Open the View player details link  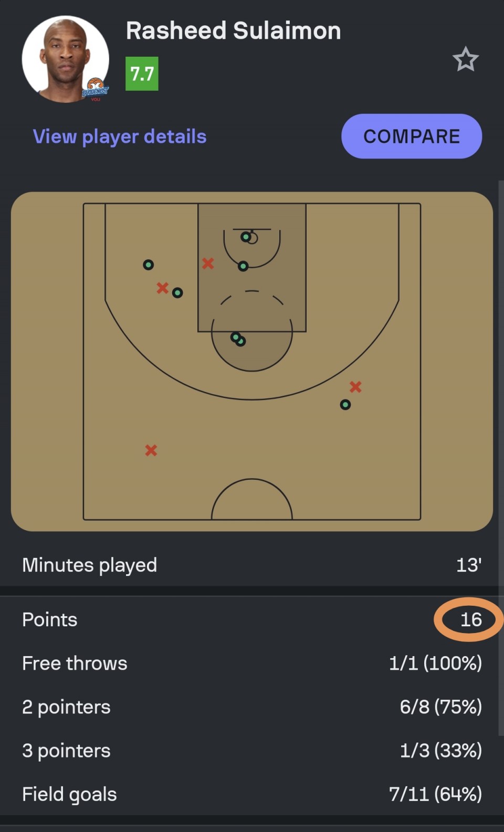tap(120, 136)
